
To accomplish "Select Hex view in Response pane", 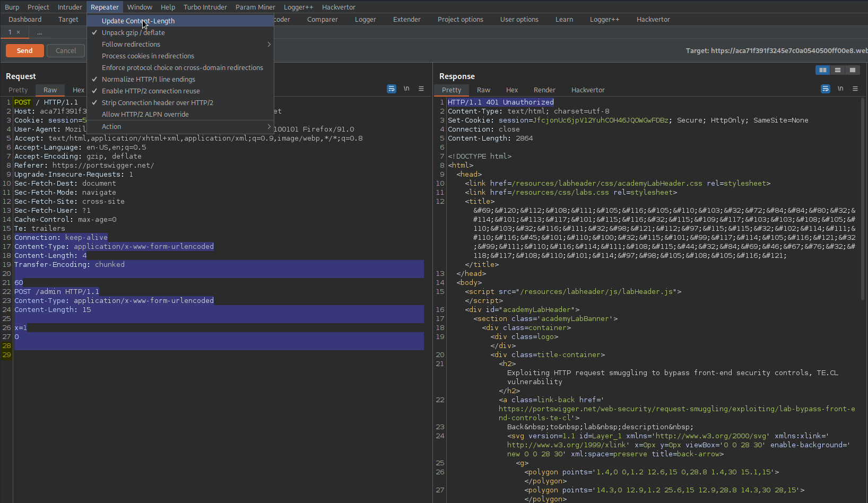I will (x=512, y=90).
